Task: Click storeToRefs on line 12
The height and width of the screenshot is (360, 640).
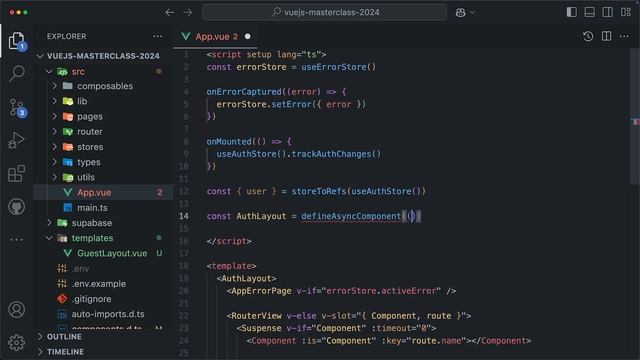Action: 318,191
